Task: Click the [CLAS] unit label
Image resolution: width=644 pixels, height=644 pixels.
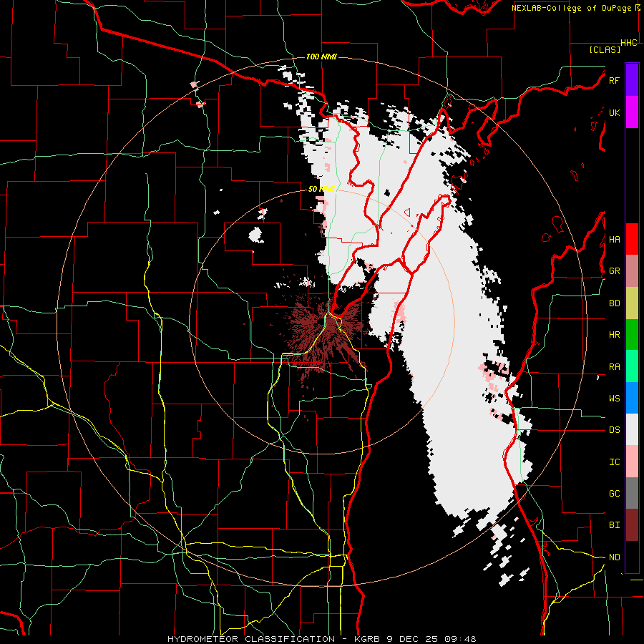Action: coord(605,49)
